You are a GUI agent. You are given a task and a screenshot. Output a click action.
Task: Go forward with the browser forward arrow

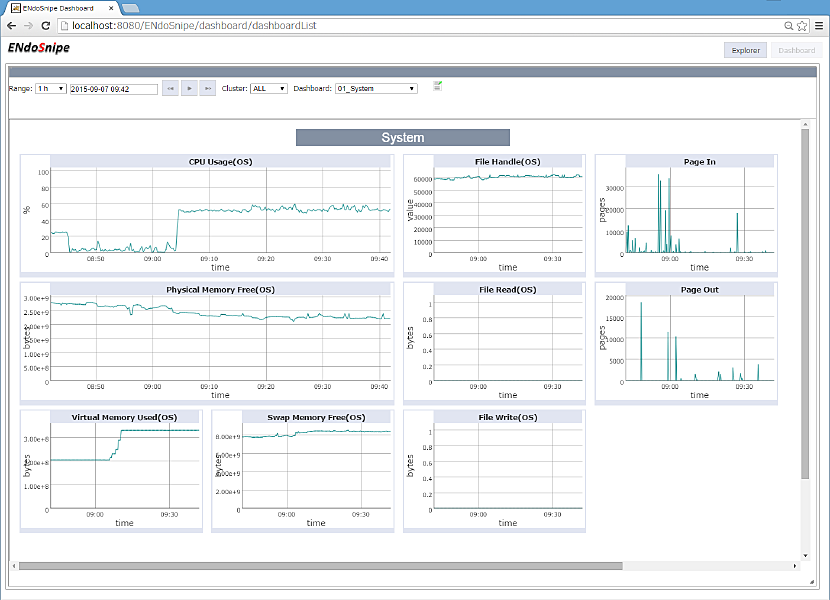(29, 25)
